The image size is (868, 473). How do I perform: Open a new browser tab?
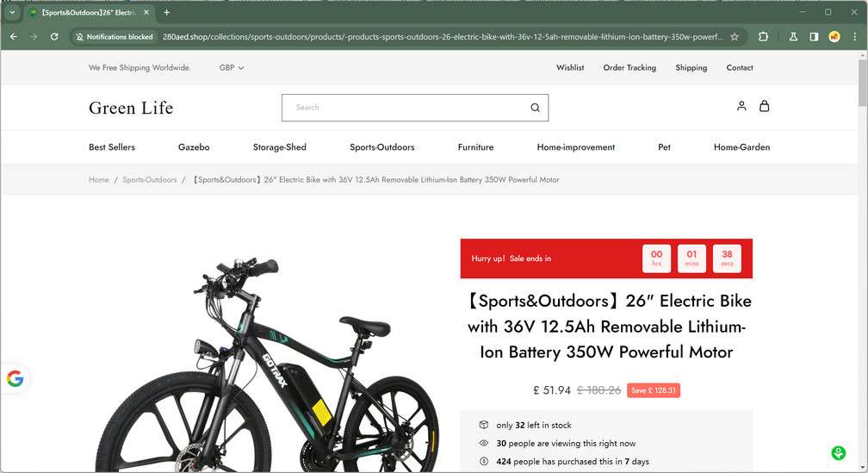tap(166, 12)
